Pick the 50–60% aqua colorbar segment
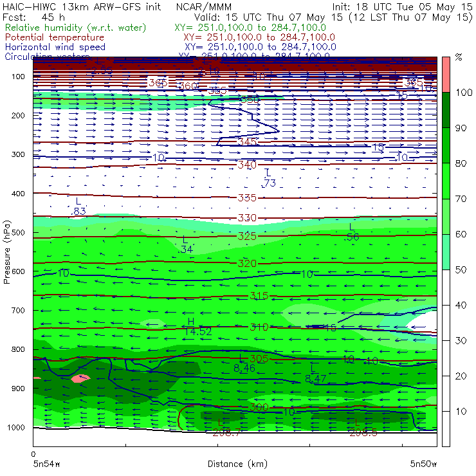The image size is (476, 476). (x=446, y=252)
